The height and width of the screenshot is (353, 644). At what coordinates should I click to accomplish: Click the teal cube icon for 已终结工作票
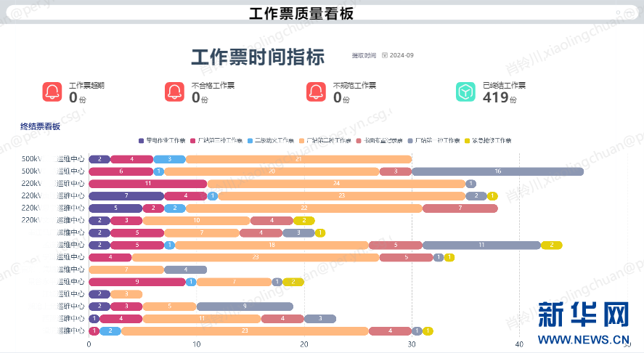(x=465, y=92)
